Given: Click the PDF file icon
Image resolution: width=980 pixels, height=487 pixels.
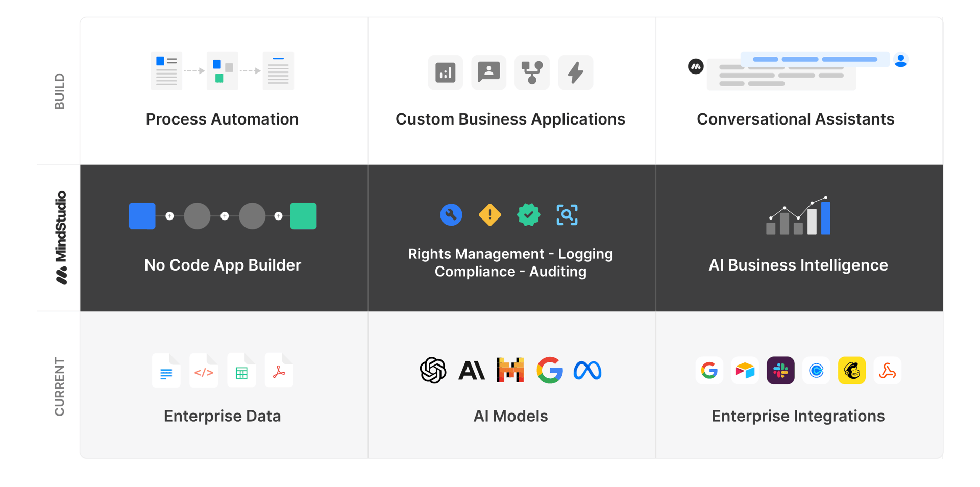Looking at the screenshot, I should [x=279, y=371].
